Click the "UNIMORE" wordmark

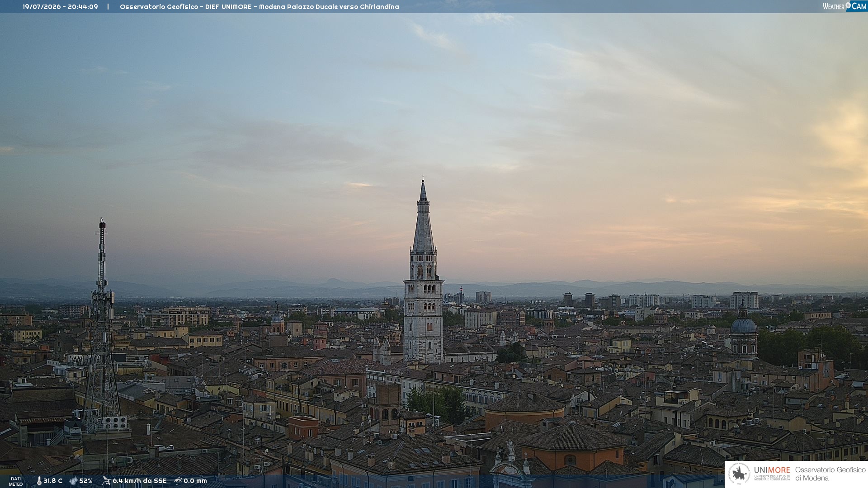click(x=772, y=470)
